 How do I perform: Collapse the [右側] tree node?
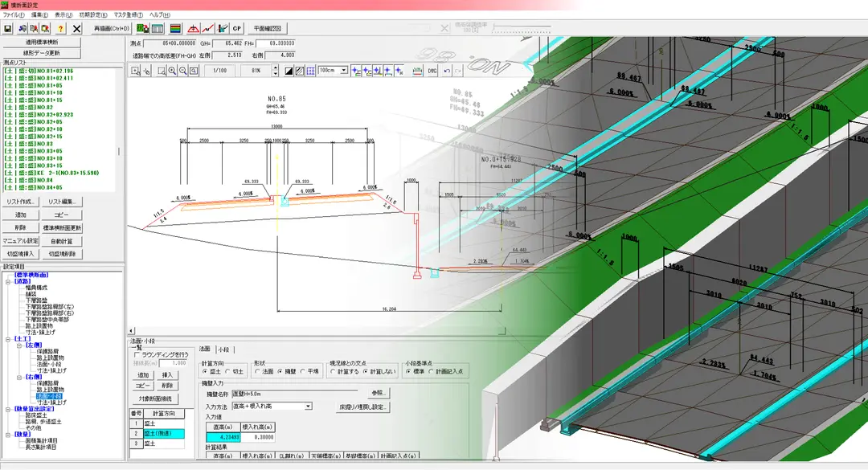pos(18,377)
